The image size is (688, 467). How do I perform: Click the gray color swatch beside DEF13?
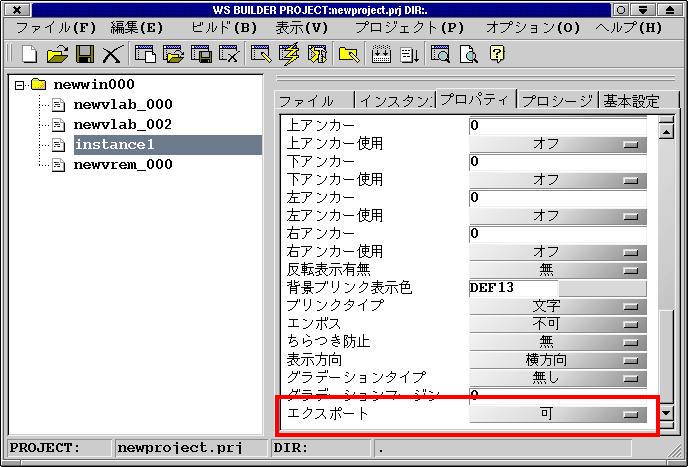602,289
